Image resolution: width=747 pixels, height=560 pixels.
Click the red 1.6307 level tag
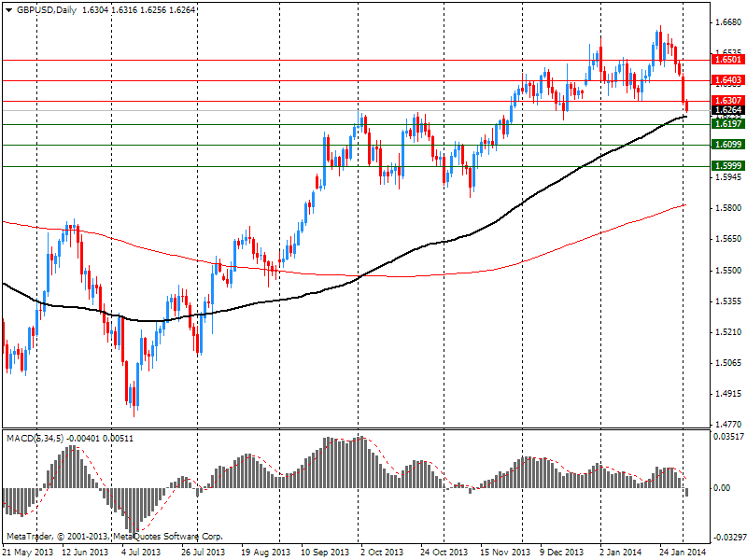point(726,100)
